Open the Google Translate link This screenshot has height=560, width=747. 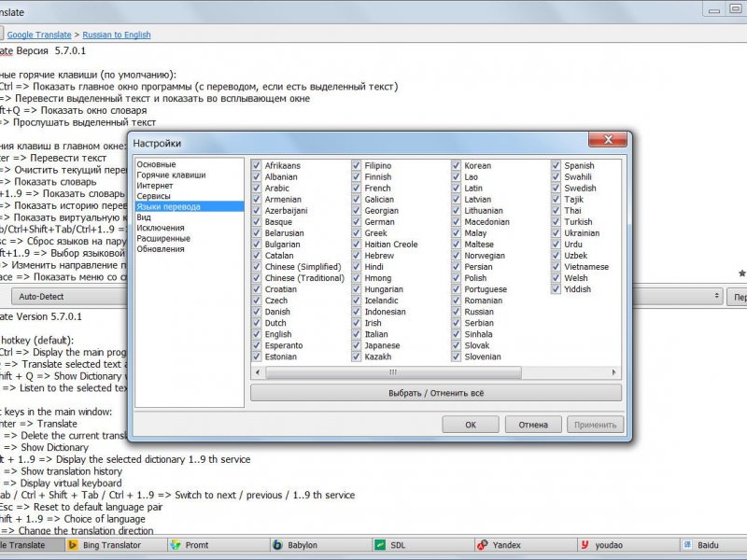click(x=39, y=35)
